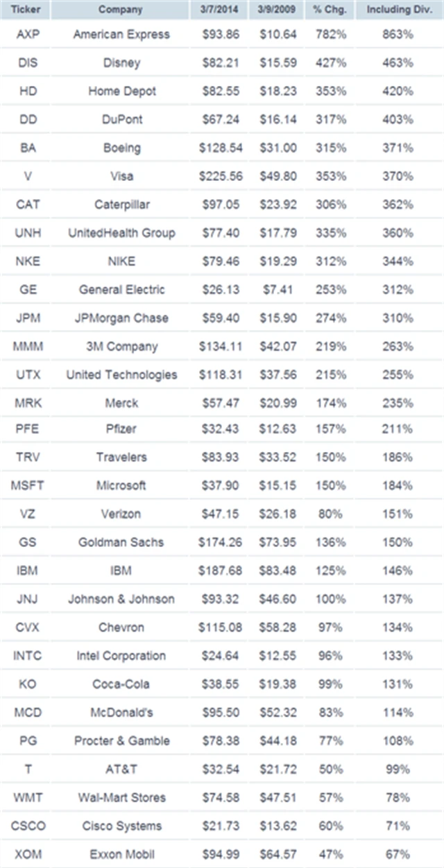Click the Disney company name
Screen dimensions: 444x868
pyautogui.click(x=121, y=62)
